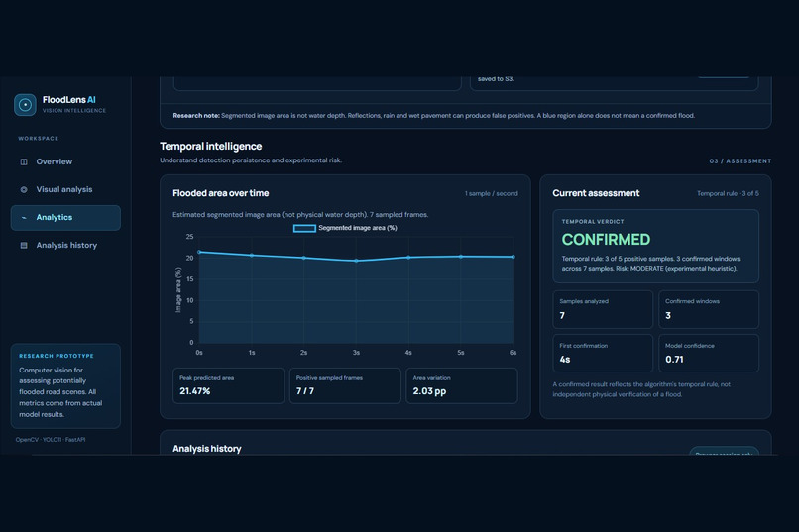Viewport: 799px width, 532px height.
Task: Click the 1 sample / second label
Action: (x=492, y=193)
